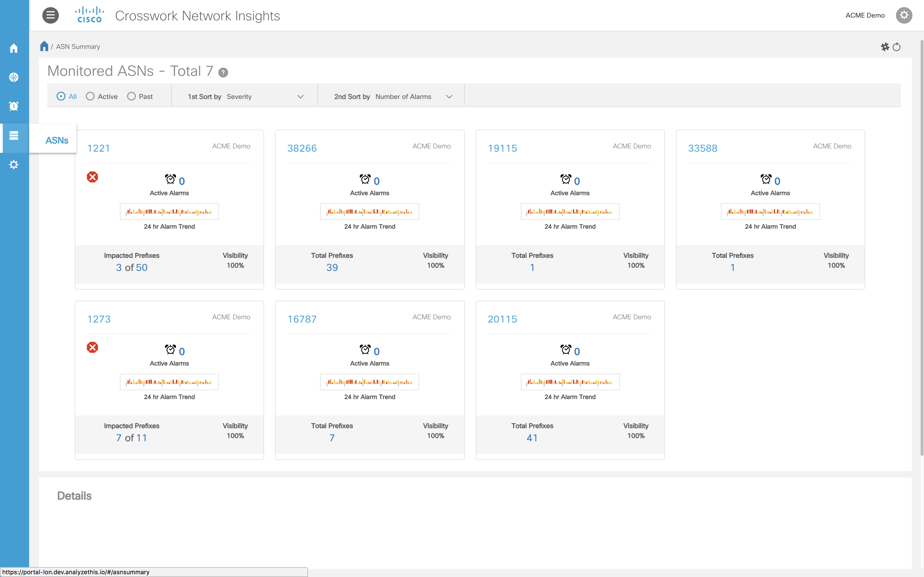Open the hamburger menu button
The height and width of the screenshot is (577, 924).
(x=50, y=15)
